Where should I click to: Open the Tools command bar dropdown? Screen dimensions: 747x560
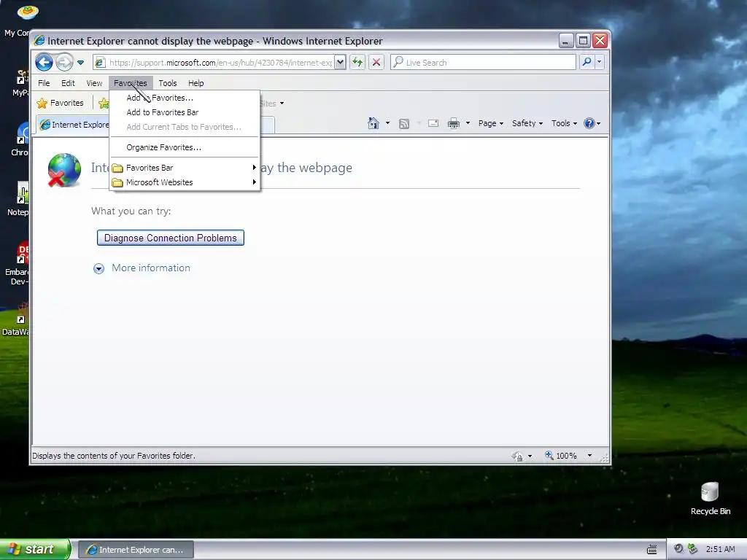pyautogui.click(x=564, y=123)
